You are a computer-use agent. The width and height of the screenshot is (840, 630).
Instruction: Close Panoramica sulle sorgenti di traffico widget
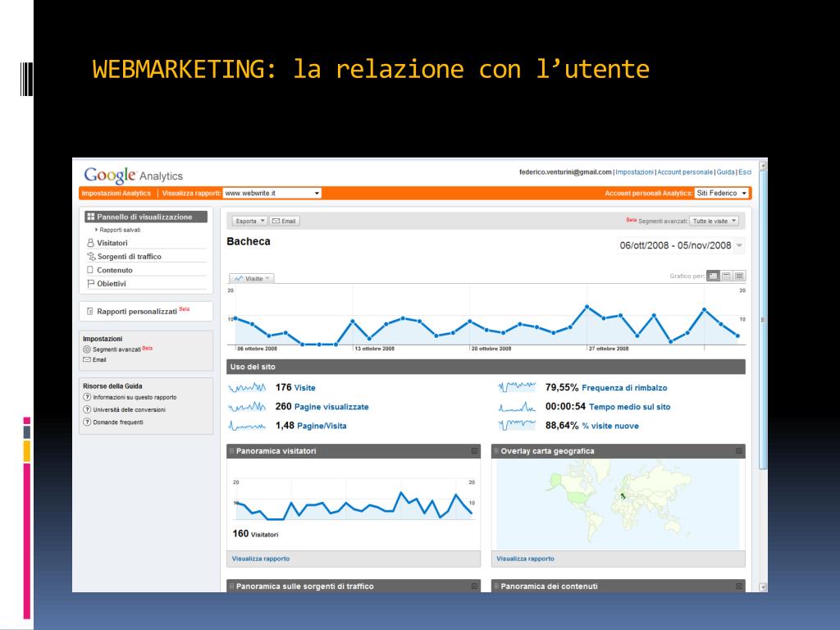474,586
